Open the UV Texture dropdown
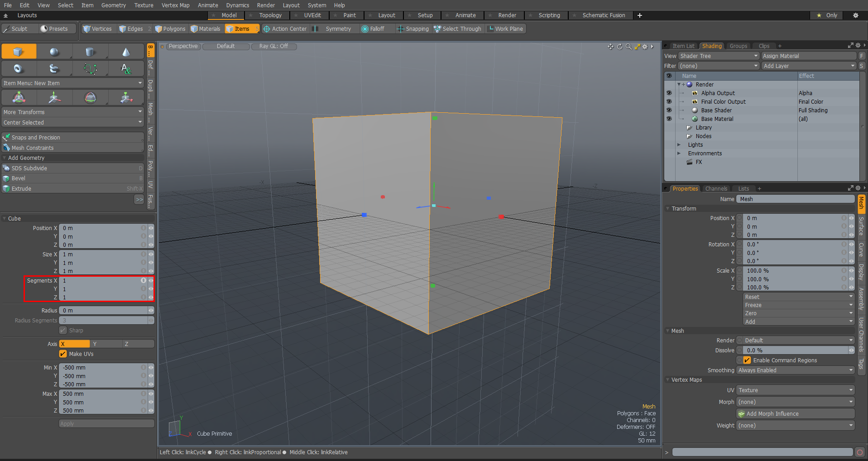Image resolution: width=868 pixels, height=461 pixels. pos(796,390)
